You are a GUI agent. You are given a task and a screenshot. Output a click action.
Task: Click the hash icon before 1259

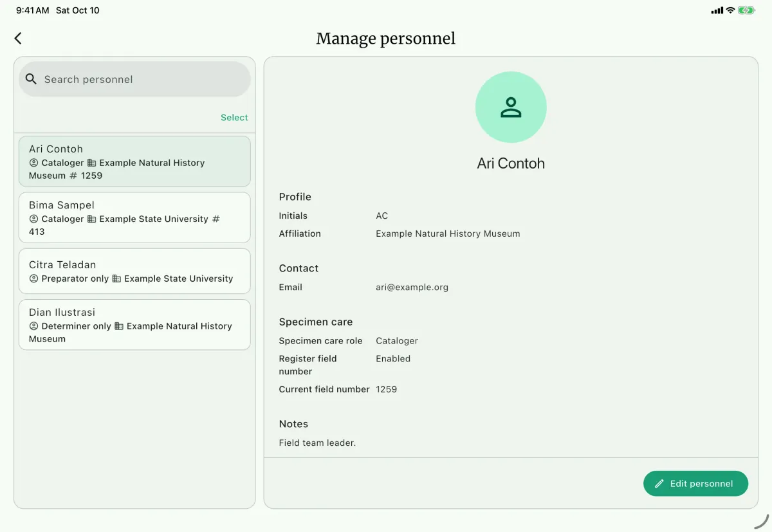point(73,176)
